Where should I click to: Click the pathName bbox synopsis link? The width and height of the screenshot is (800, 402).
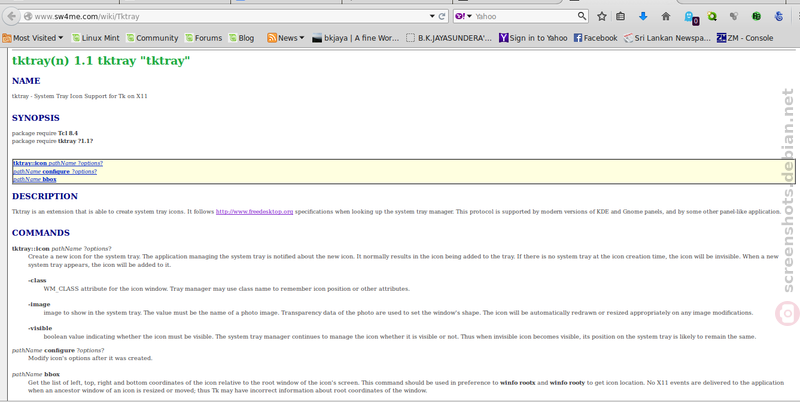[x=35, y=180]
